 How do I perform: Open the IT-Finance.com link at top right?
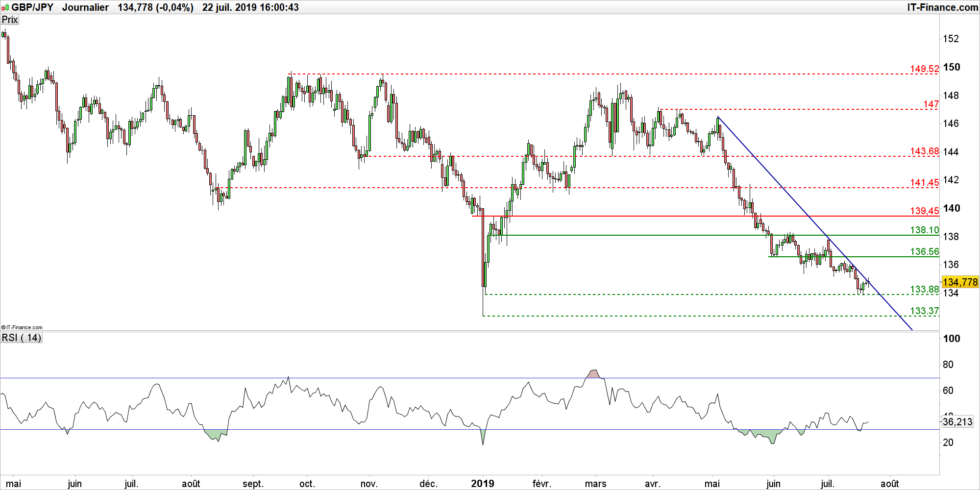point(942,7)
